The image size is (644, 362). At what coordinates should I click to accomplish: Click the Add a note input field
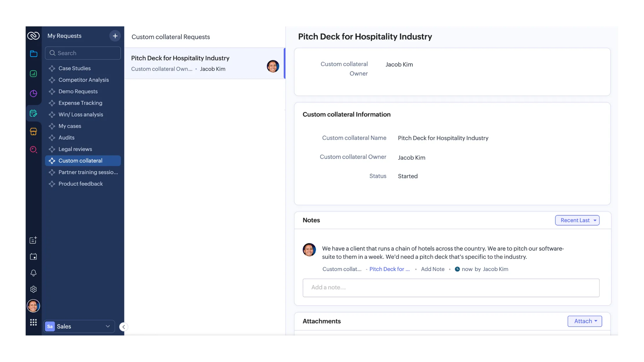(x=451, y=287)
